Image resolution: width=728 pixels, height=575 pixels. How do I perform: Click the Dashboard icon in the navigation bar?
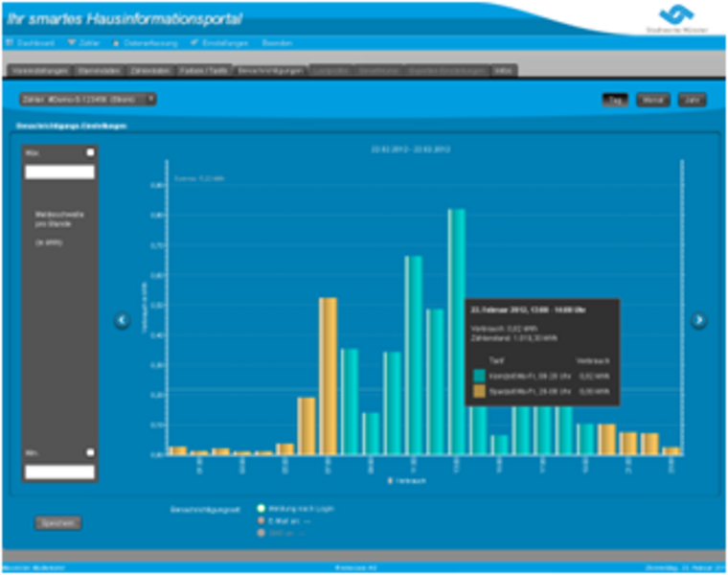pos(10,43)
